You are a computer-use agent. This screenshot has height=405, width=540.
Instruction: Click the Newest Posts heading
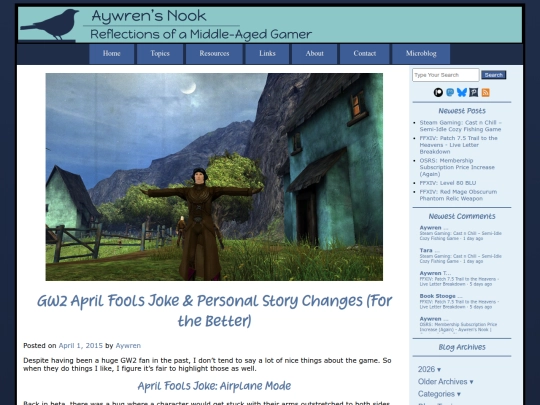462,111
